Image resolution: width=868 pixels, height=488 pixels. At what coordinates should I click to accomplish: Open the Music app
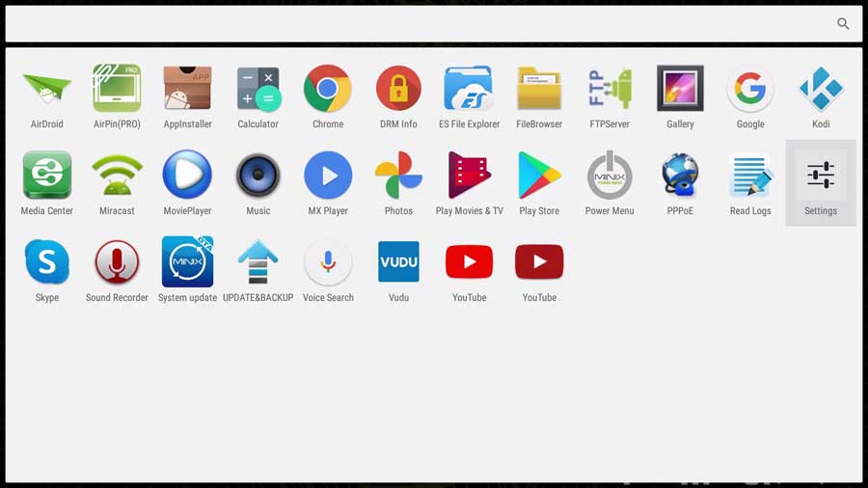[258, 175]
